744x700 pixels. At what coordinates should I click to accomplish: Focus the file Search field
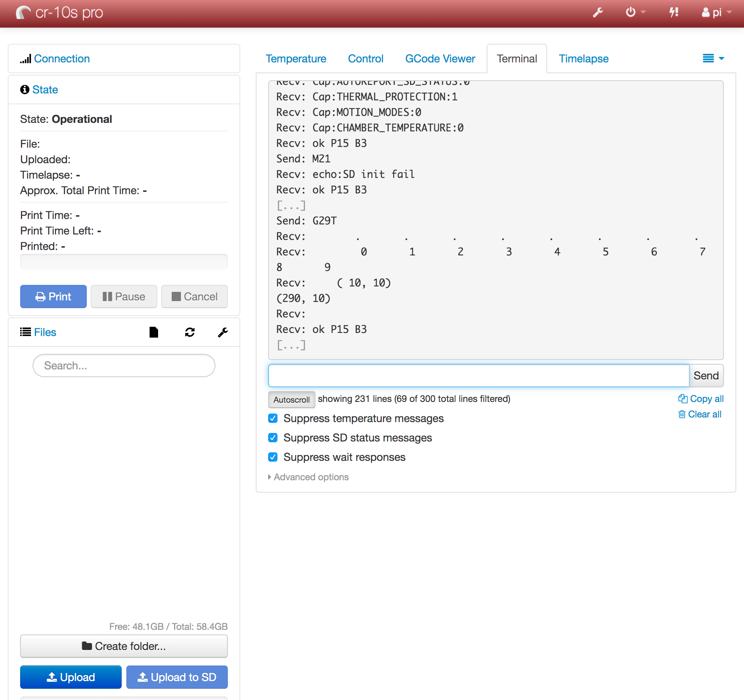124,366
